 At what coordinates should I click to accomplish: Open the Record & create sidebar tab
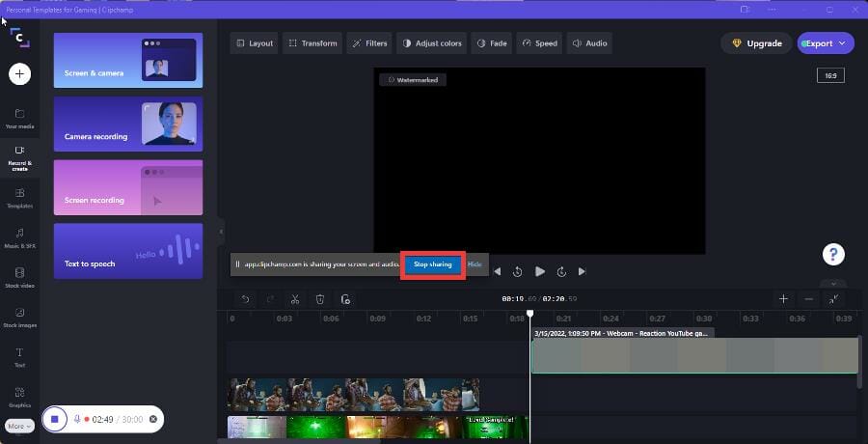pyautogui.click(x=19, y=158)
